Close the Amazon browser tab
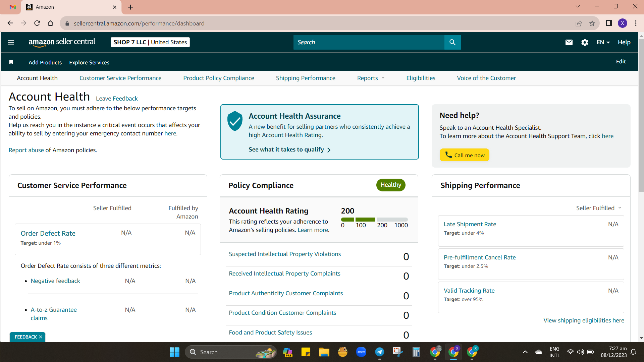 (115, 7)
